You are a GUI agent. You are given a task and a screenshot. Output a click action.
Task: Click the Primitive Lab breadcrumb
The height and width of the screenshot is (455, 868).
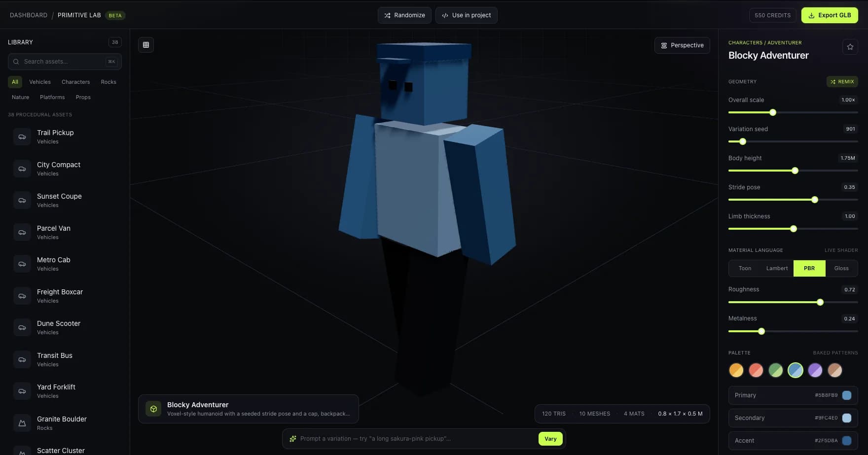[79, 15]
